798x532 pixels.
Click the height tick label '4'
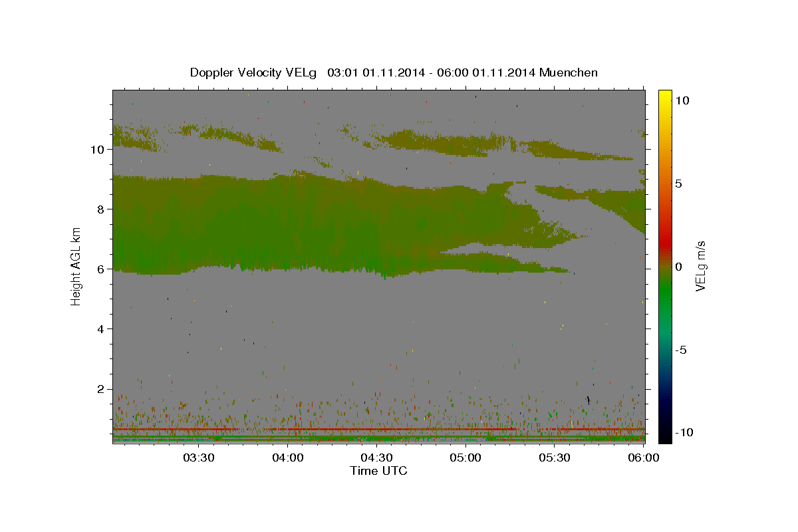(100, 329)
